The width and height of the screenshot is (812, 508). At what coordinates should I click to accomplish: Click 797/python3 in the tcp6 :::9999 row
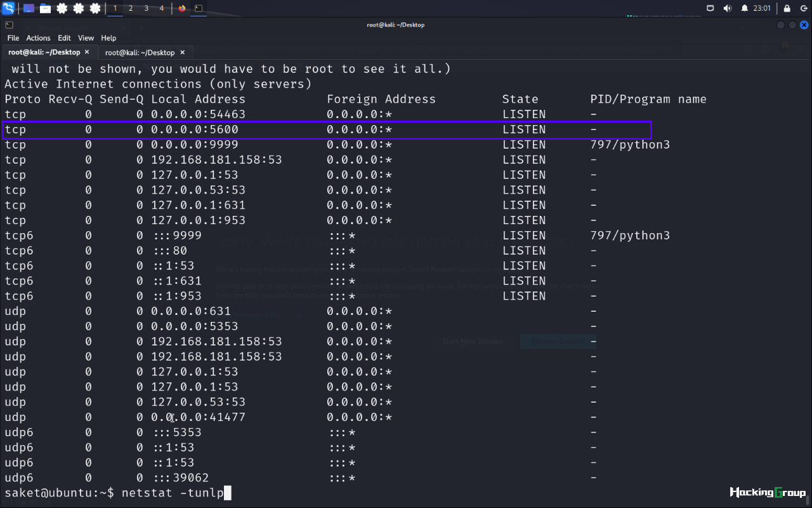[630, 236]
